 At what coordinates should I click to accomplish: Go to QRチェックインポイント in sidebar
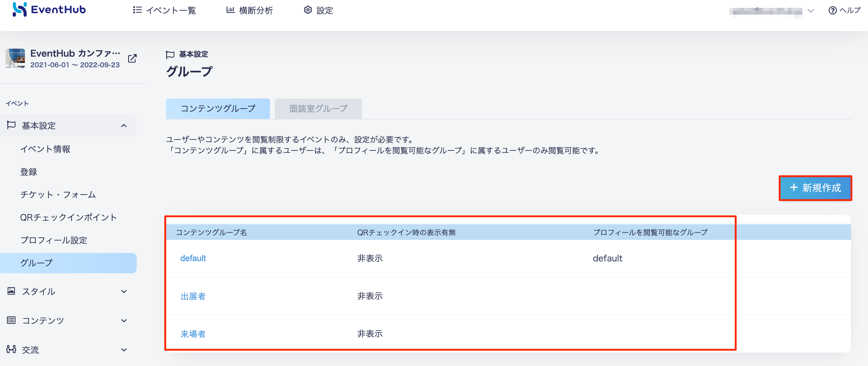point(68,218)
